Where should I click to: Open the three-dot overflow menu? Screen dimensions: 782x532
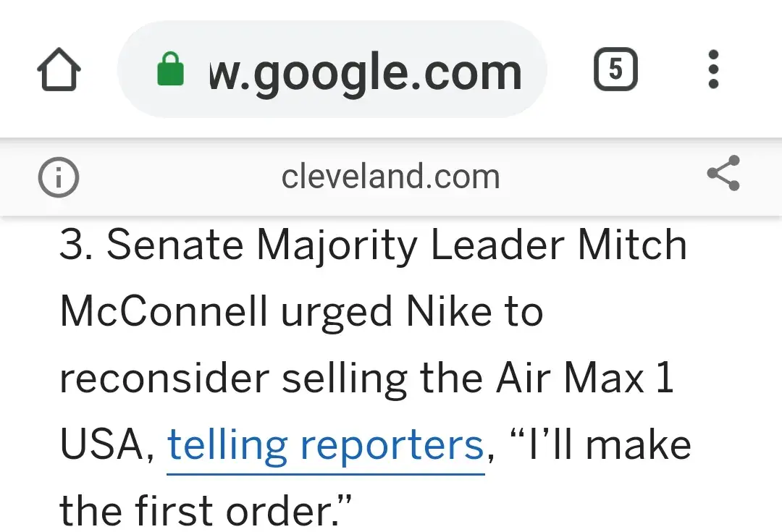pyautogui.click(x=713, y=70)
